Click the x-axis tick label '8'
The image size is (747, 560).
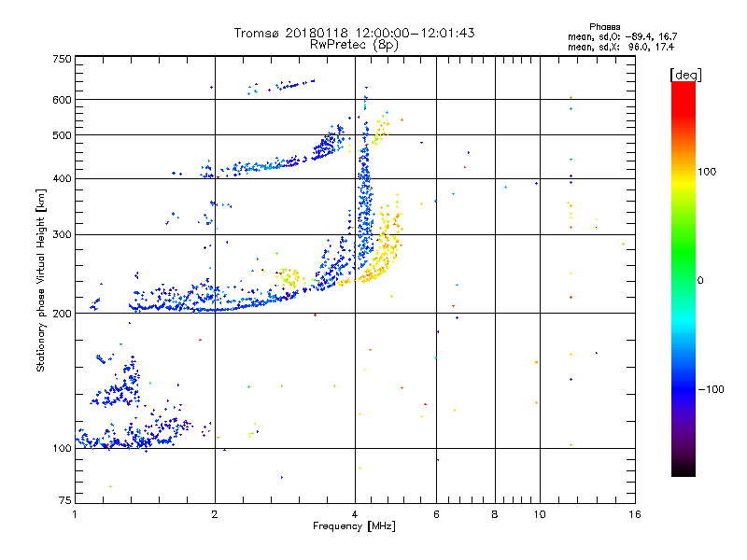[x=495, y=514]
